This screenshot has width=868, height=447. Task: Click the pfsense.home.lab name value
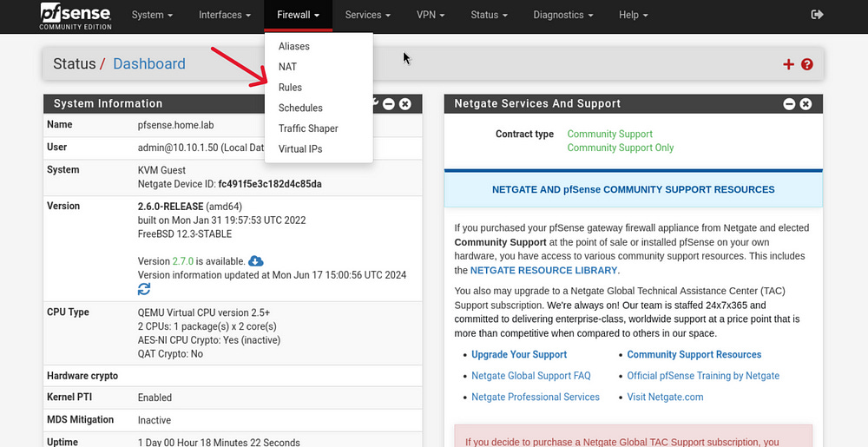click(175, 125)
